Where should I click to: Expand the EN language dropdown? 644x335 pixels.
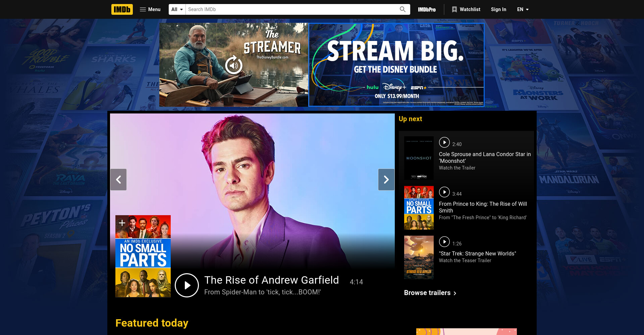click(523, 9)
